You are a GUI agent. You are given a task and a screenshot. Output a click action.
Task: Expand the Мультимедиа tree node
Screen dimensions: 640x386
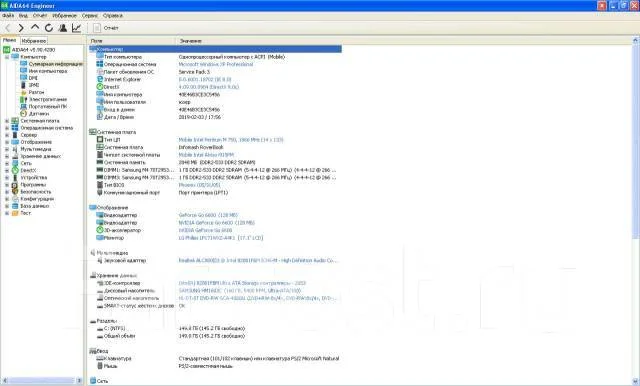point(7,149)
